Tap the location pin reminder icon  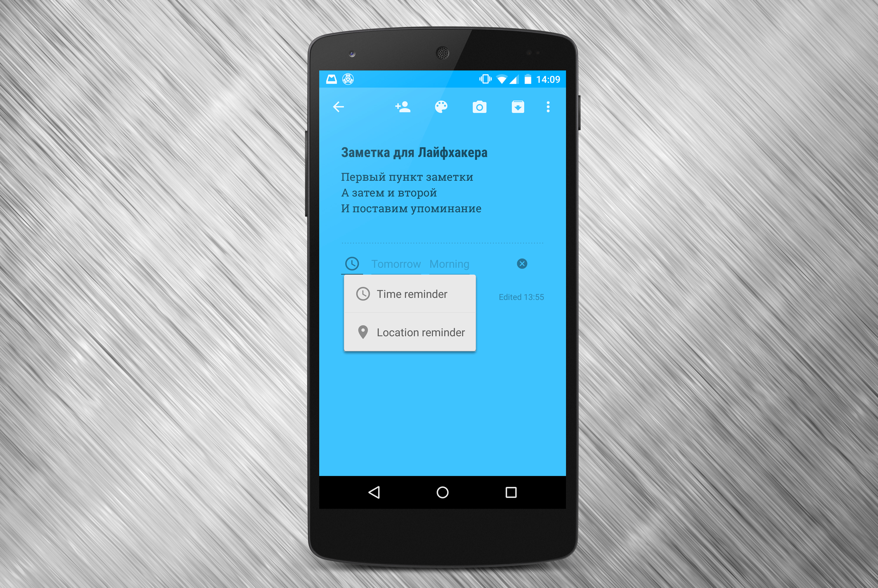pos(363,331)
